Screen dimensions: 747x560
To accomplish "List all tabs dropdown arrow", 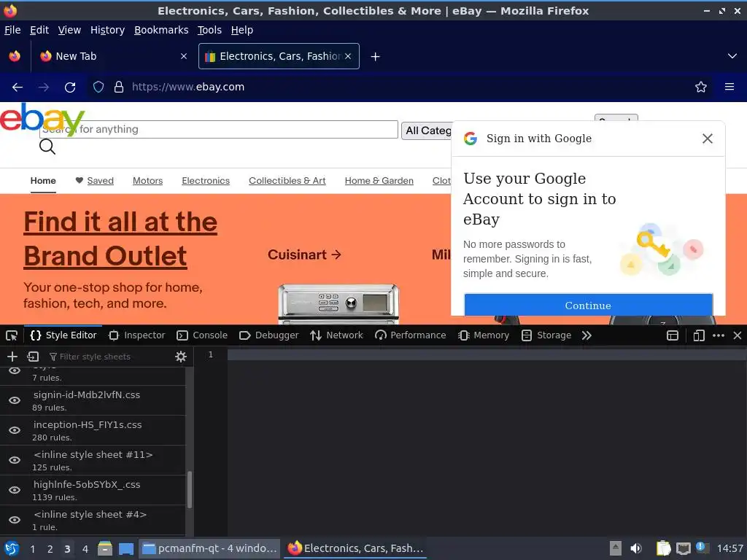I will coord(732,56).
